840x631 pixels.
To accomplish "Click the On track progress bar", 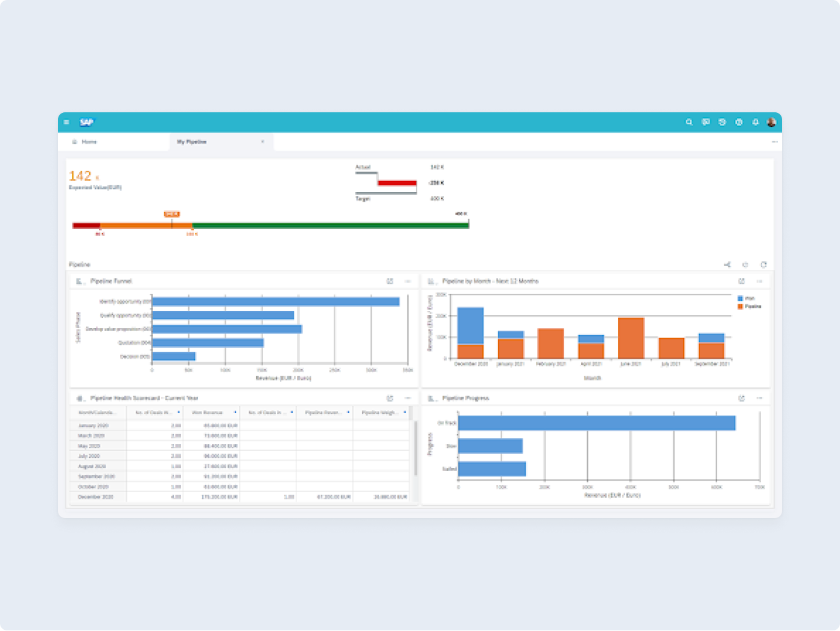I will 597,423.
